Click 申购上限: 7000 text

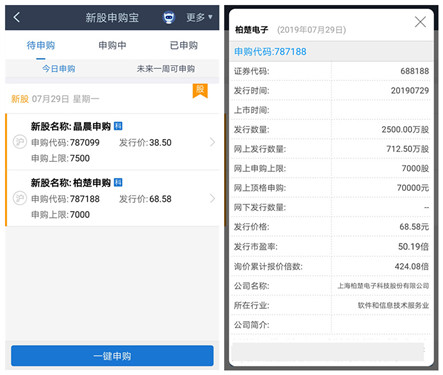tap(60, 215)
